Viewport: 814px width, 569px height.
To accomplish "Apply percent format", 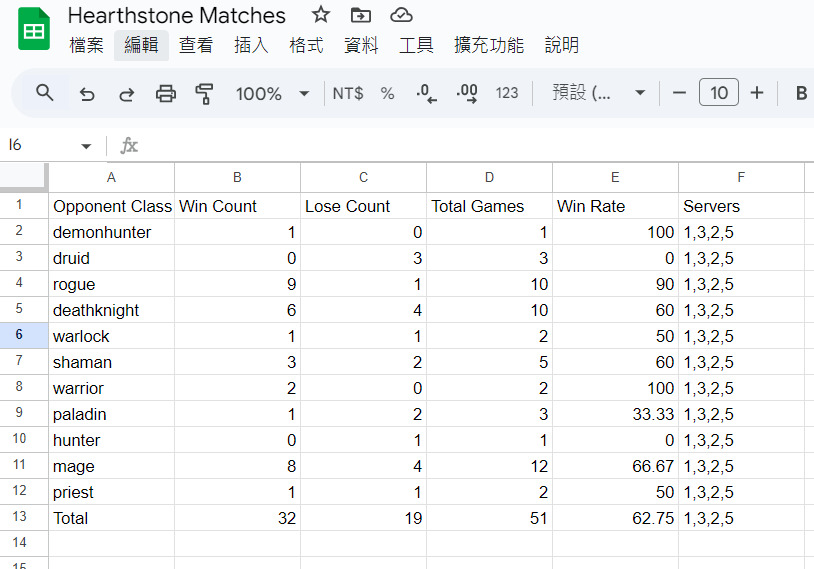I will click(x=387, y=93).
